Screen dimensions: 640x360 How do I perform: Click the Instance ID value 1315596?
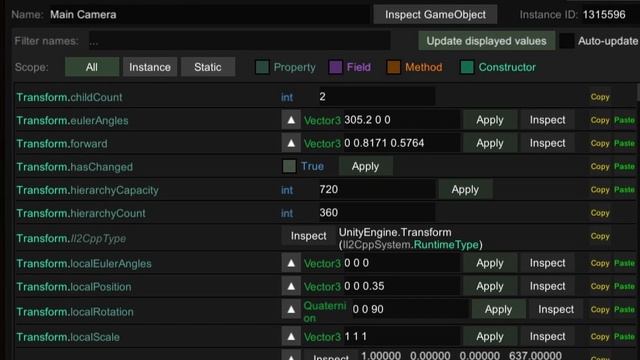604,15
